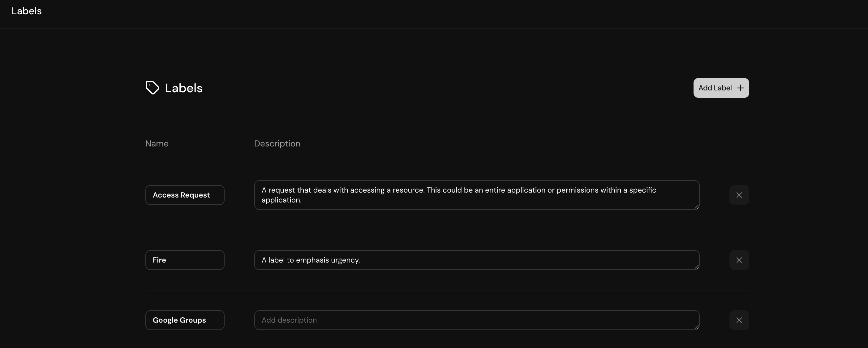Screen dimensions: 868x348
Task: Click the X icon beside Access Request row
Action: point(739,195)
